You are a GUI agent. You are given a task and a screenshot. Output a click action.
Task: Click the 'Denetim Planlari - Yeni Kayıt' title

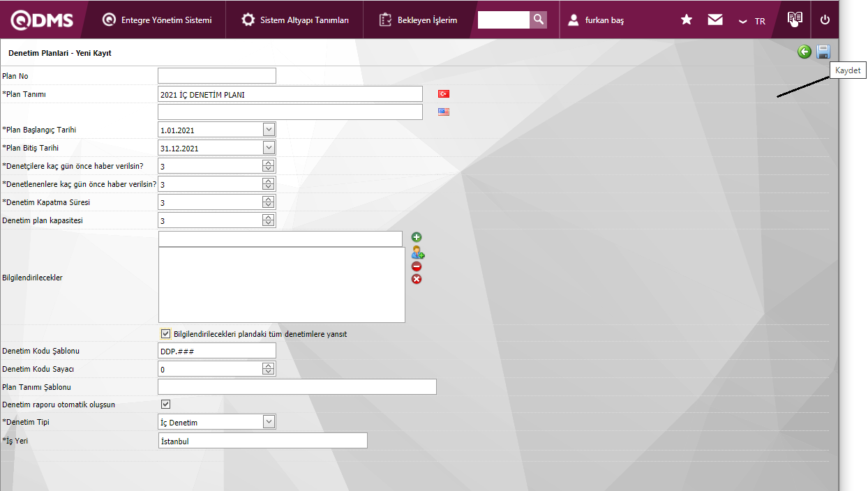pyautogui.click(x=60, y=53)
